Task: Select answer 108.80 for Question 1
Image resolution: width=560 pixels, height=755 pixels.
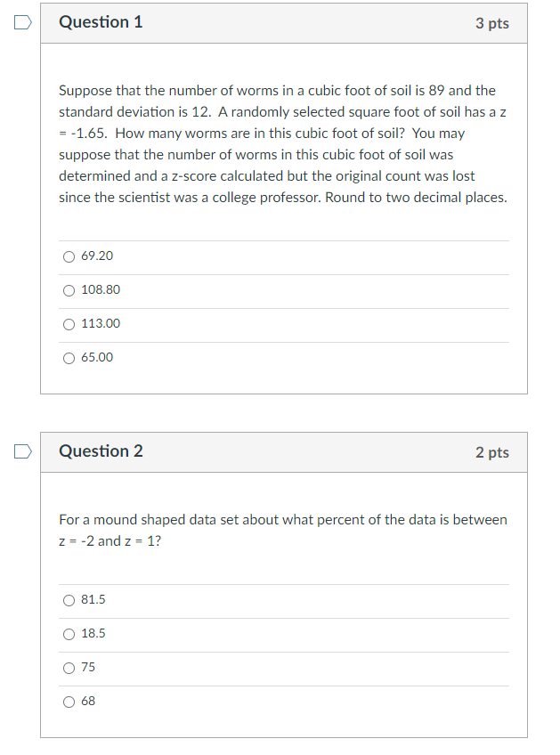Action: point(69,290)
